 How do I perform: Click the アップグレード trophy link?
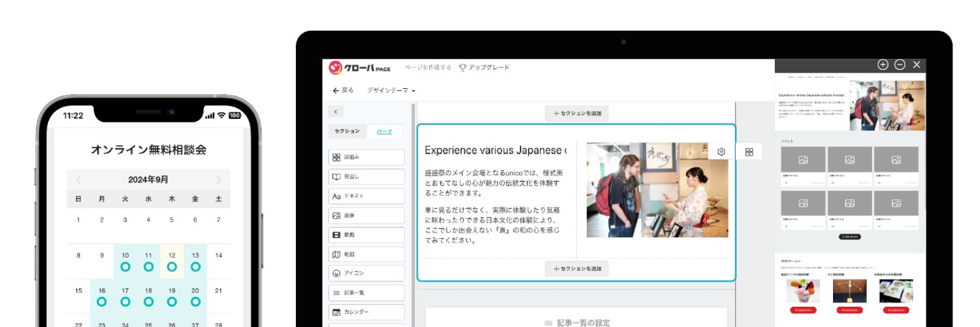(x=484, y=67)
